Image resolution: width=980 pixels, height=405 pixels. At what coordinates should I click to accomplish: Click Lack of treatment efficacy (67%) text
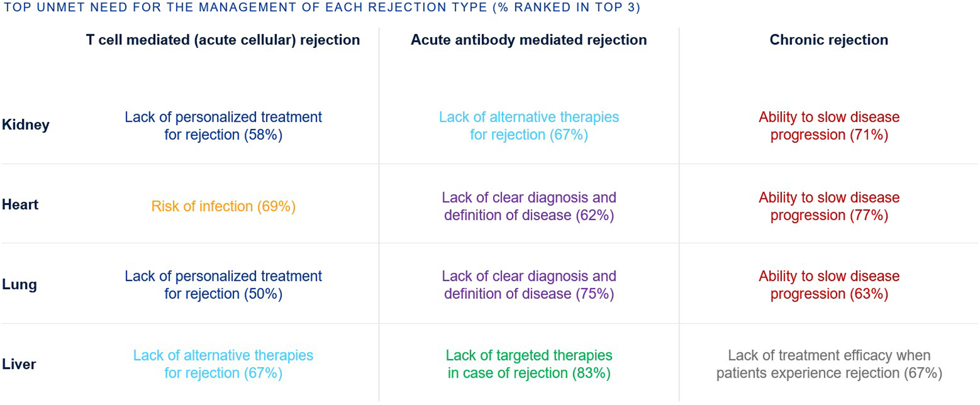tap(828, 364)
